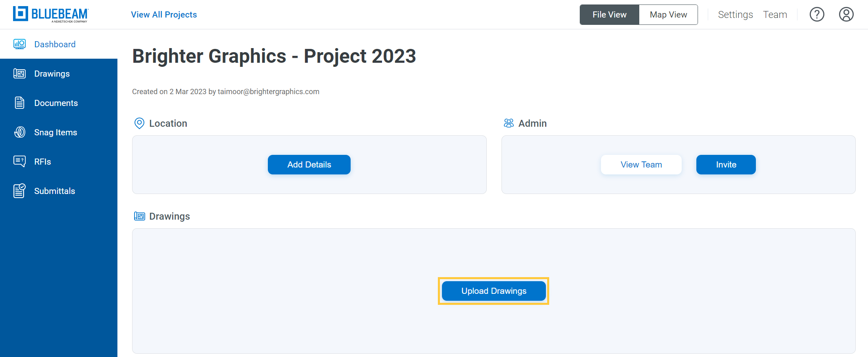Open Submittals in the sidebar
Screen dimensions: 868x357
point(59,191)
